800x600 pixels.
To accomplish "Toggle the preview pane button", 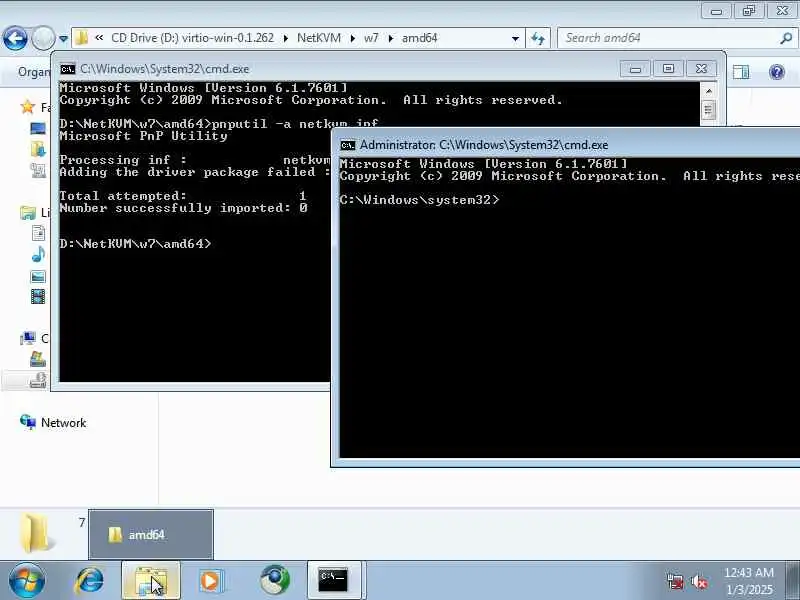I will tap(741, 72).
